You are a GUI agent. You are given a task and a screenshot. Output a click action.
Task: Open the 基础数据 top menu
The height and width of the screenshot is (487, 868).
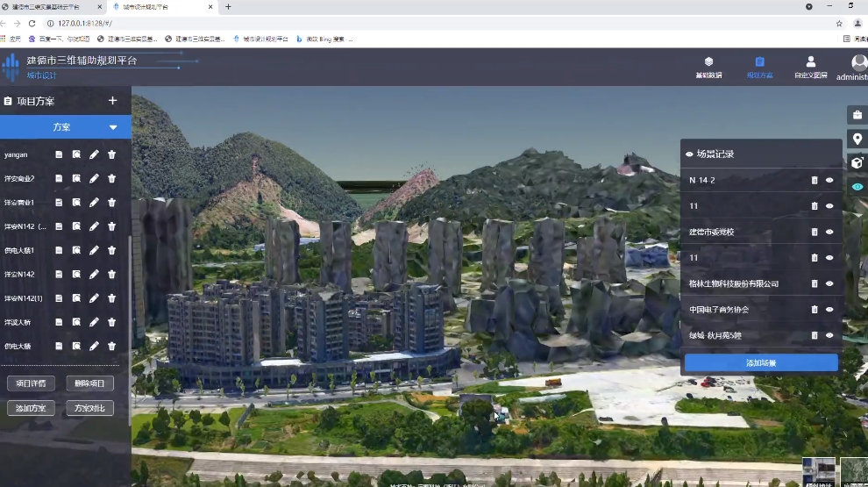[708, 67]
